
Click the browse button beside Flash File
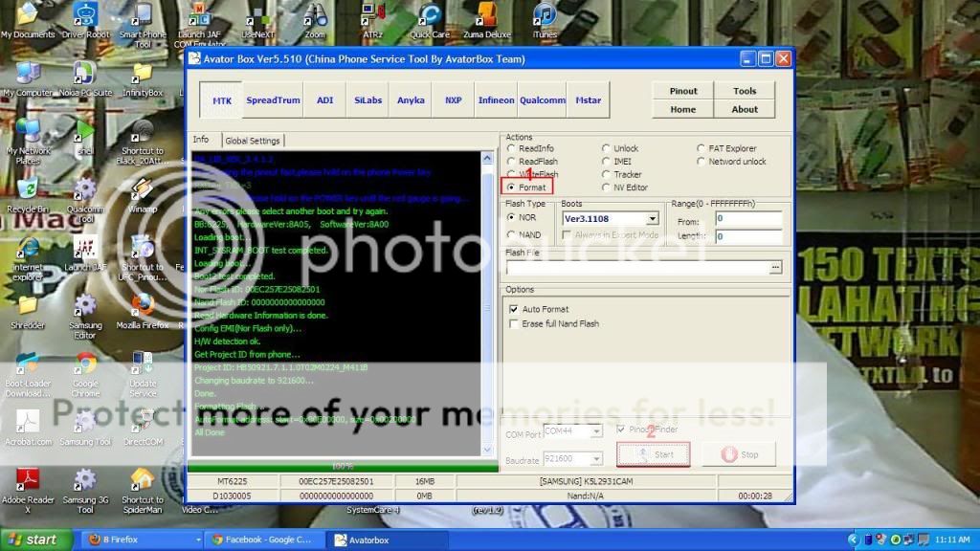tap(775, 268)
